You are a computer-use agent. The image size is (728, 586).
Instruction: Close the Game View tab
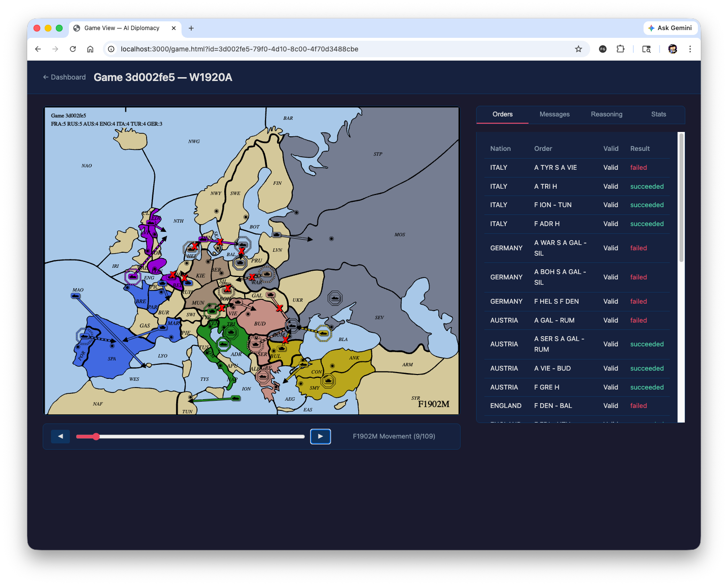pos(174,28)
